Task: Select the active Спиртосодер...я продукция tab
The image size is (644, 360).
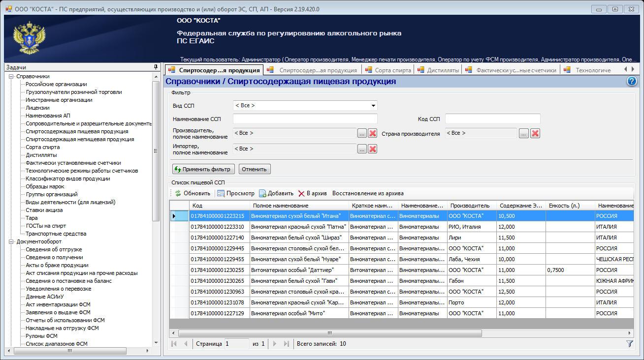Action: 214,70
